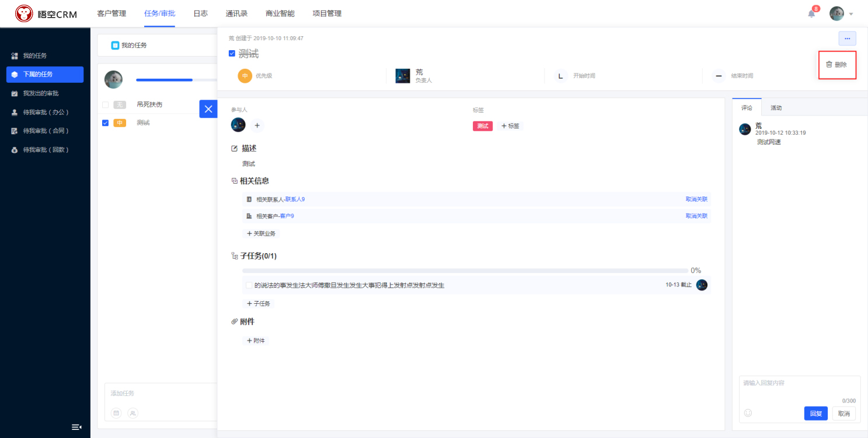Open the three-dots more options menu
The width and height of the screenshot is (868, 438).
pyautogui.click(x=847, y=38)
